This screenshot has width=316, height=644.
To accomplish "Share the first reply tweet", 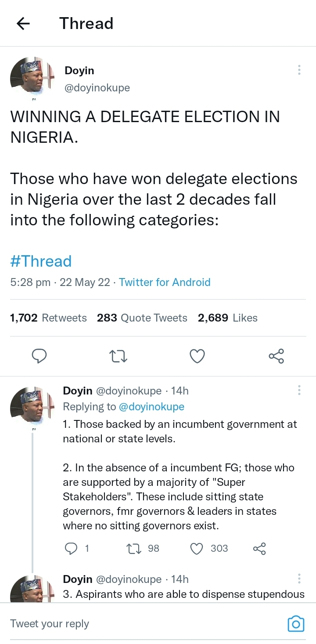I will [x=259, y=548].
